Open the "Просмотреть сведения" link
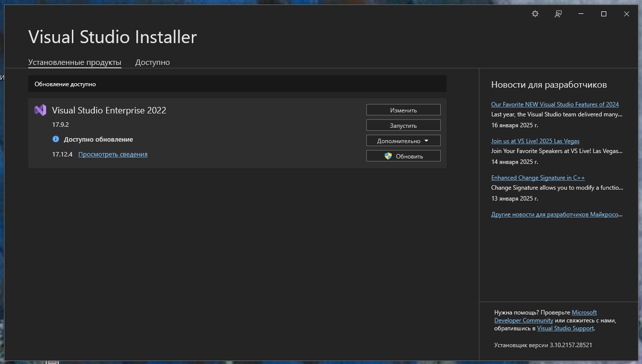 coord(113,154)
